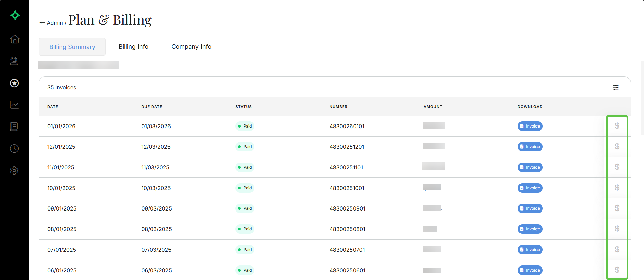Click dollar icon for invoice 48300260101

pos(617,126)
